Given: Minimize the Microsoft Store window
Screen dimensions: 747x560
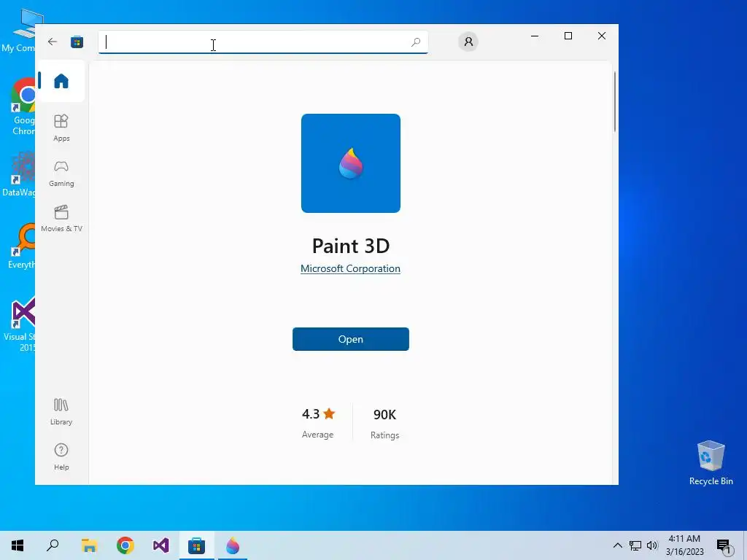Looking at the screenshot, I should pos(535,36).
